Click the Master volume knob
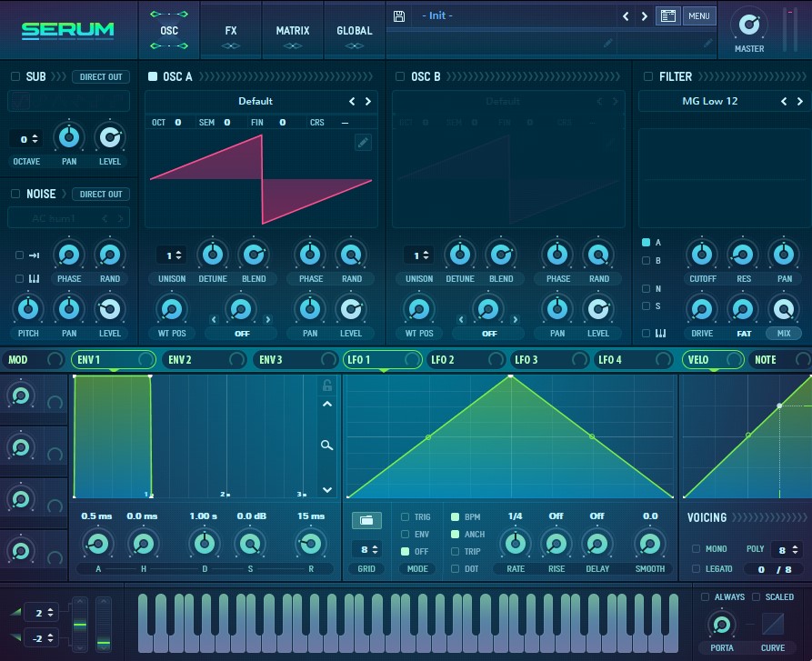 [x=749, y=25]
